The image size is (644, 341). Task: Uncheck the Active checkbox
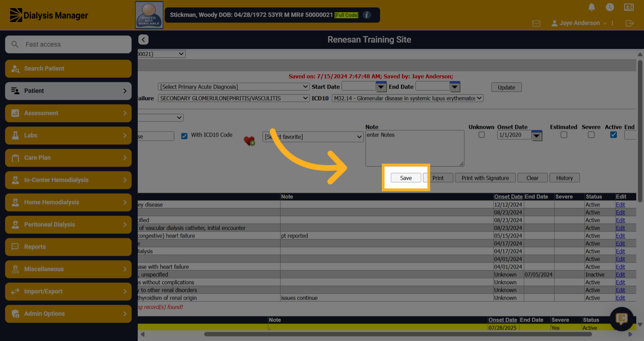(x=613, y=135)
